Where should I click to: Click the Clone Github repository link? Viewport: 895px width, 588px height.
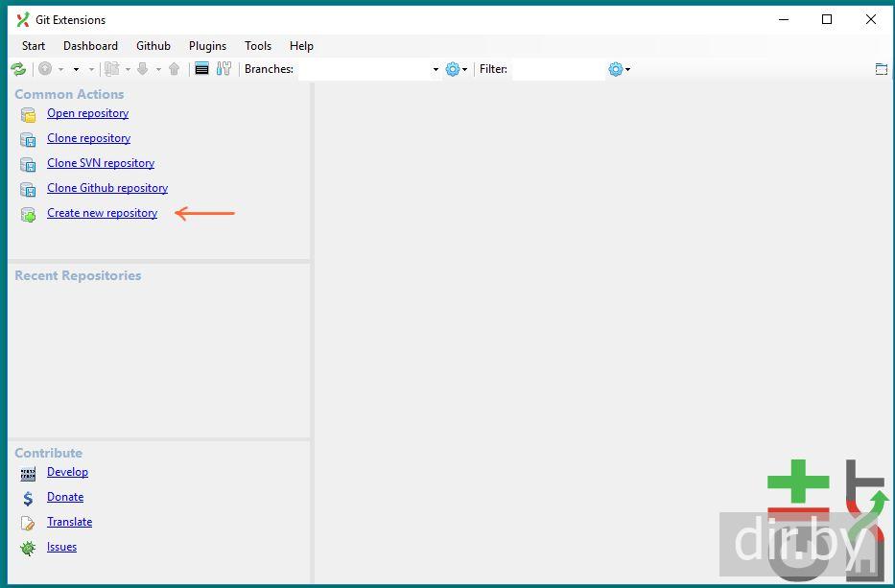tap(107, 188)
